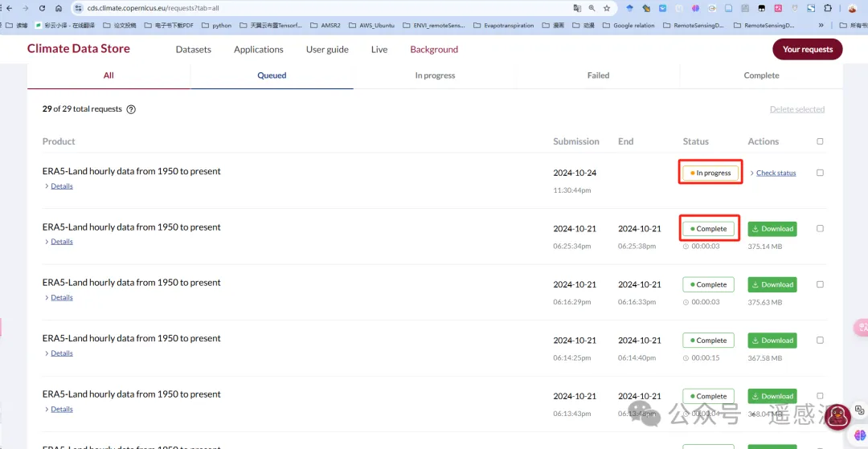
Task: Download the request submitted at 06:13:43pm
Action: click(x=772, y=397)
